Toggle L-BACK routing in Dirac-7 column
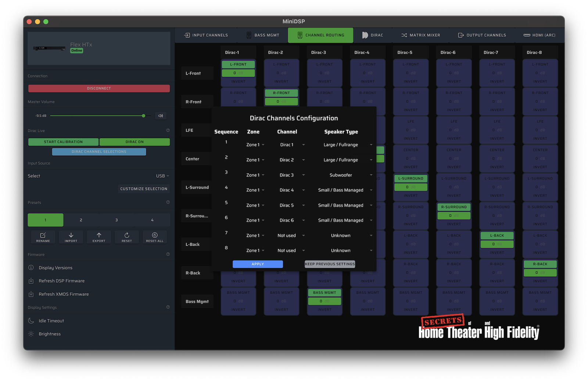Screen dimensions: 588x381 497,236
